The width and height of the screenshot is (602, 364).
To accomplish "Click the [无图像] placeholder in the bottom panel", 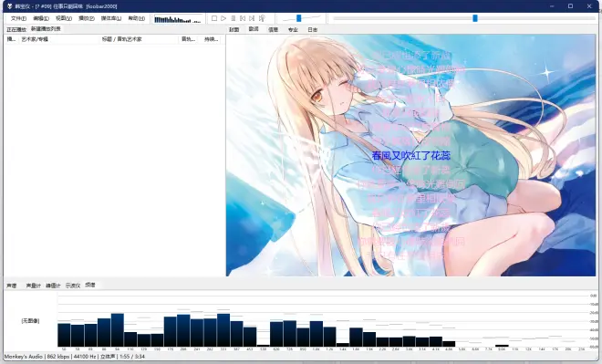I will tap(30, 320).
